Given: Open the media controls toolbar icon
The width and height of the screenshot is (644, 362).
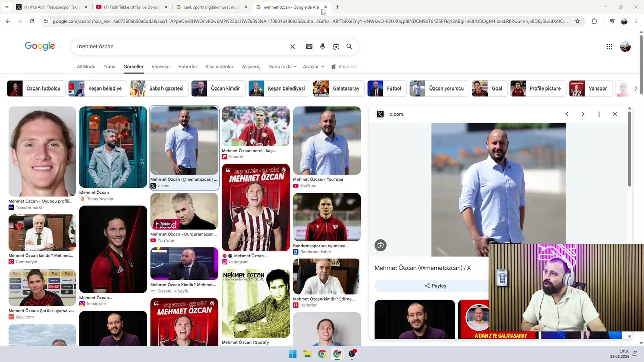Looking at the screenshot, I should coord(612,21).
